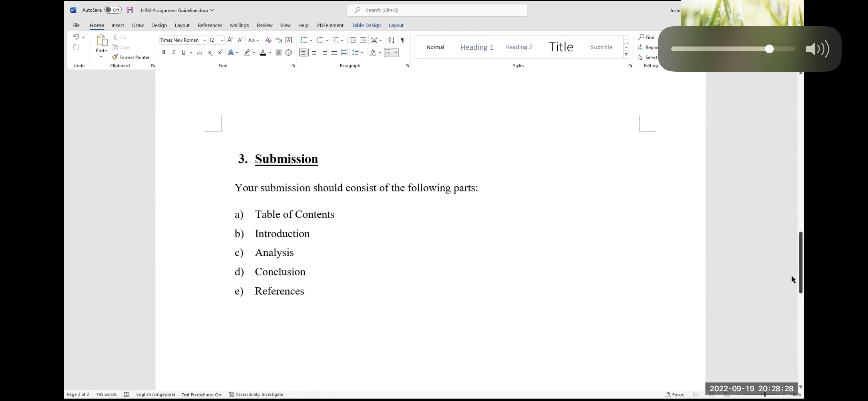
Task: Apply superscript formatting
Action: point(220,53)
